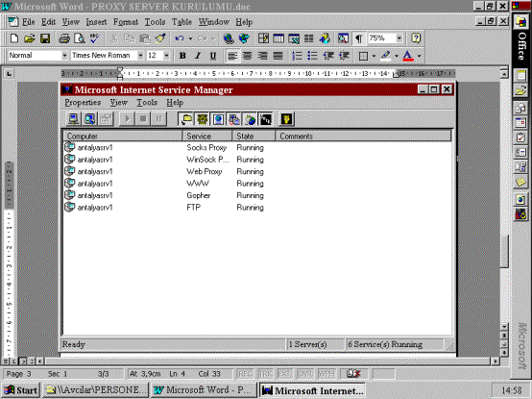The height and width of the screenshot is (399, 532).
Task: Open the font size dropdown showing 12
Action: [x=166, y=56]
